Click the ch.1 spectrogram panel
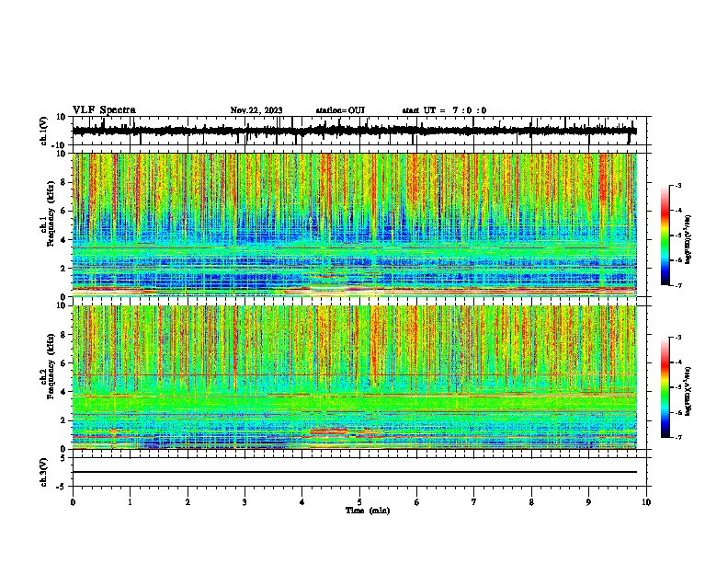The height and width of the screenshot is (563, 728). click(354, 224)
